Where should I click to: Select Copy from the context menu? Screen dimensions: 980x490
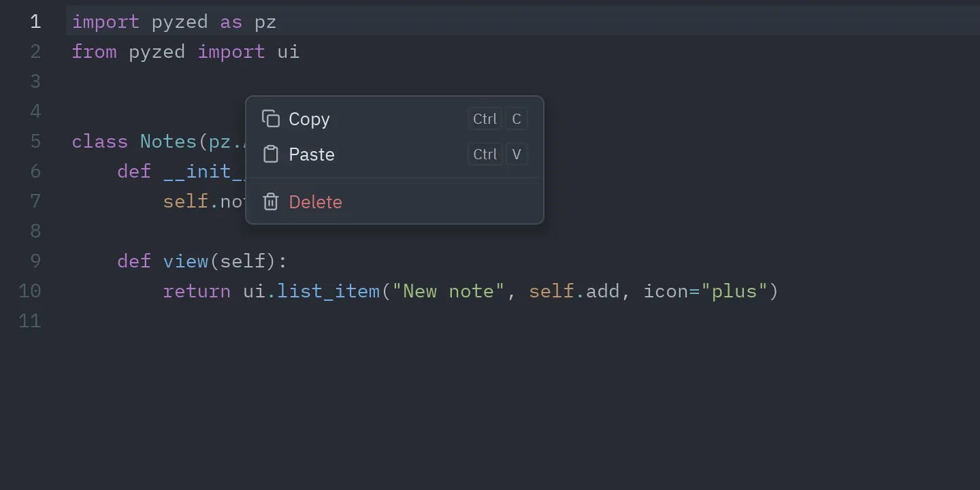pos(395,119)
